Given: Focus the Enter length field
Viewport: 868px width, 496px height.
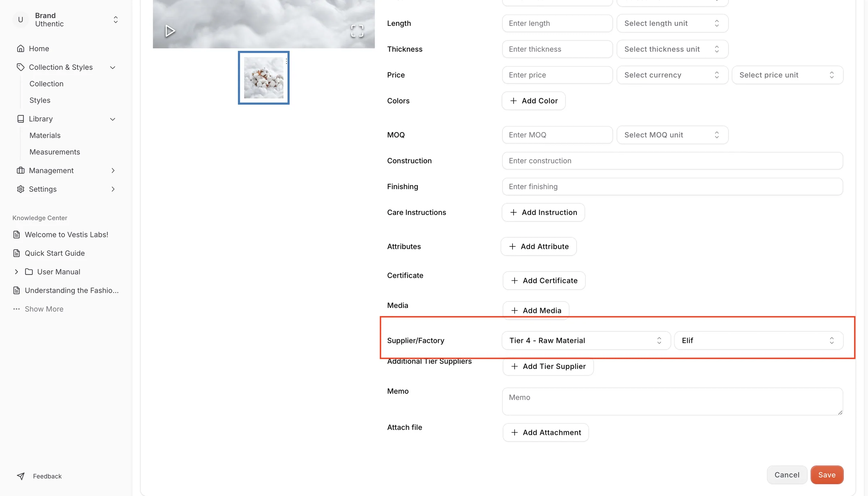Looking at the screenshot, I should click(557, 23).
